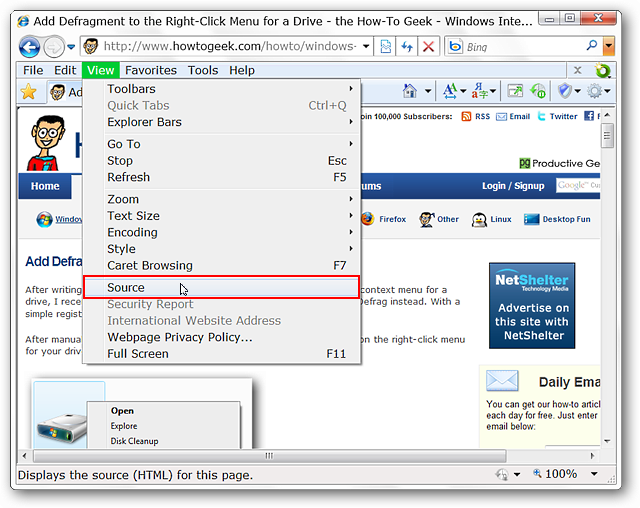Expand the Style submenu
The image size is (640, 508).
coord(222,249)
